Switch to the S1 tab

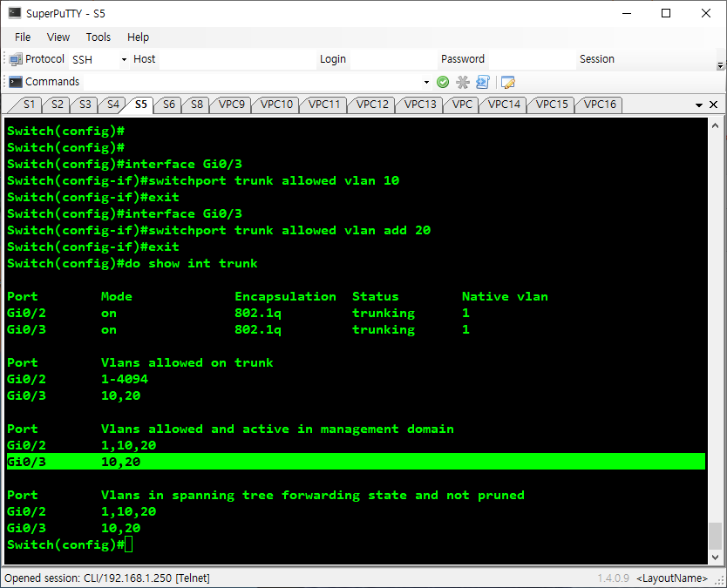(29, 105)
